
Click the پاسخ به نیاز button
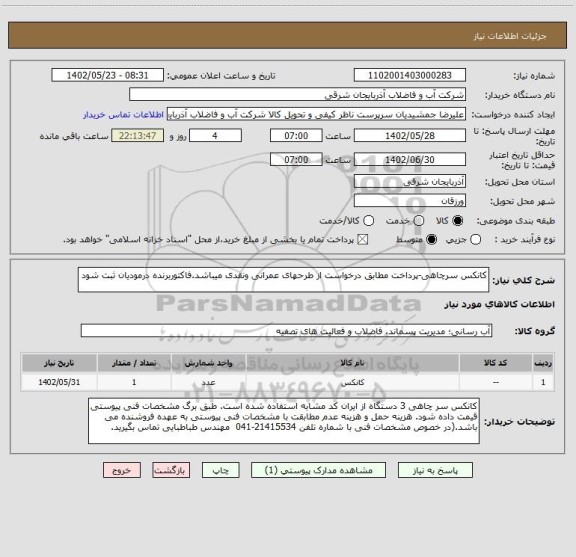pos(435,470)
